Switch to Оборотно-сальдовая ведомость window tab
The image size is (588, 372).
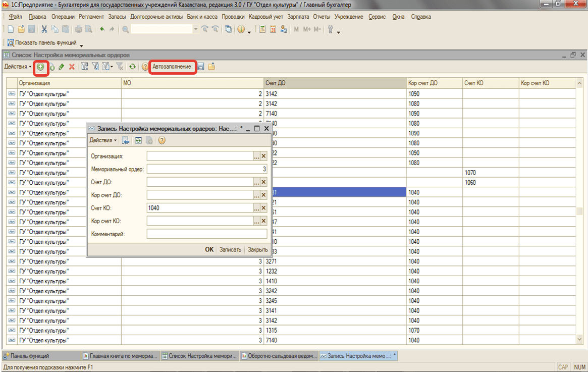tap(279, 356)
